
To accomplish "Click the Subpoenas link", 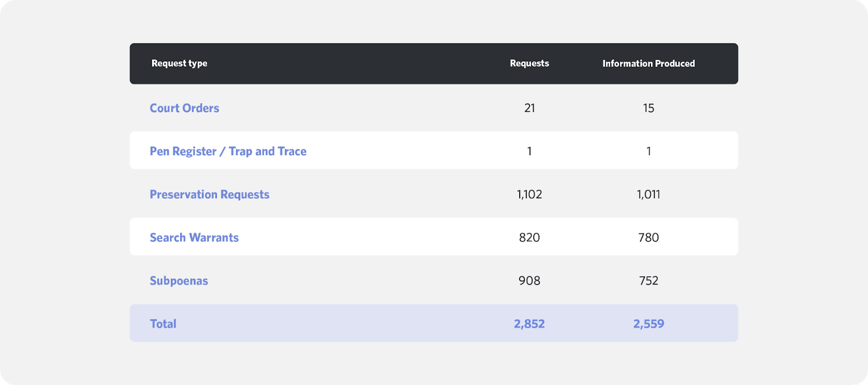I will (179, 281).
